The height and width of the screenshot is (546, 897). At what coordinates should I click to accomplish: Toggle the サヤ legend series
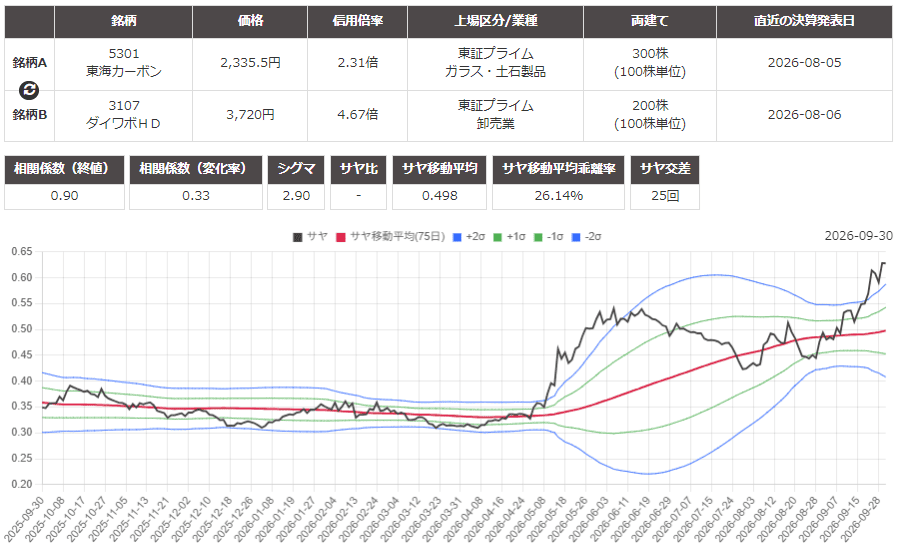coord(310,236)
